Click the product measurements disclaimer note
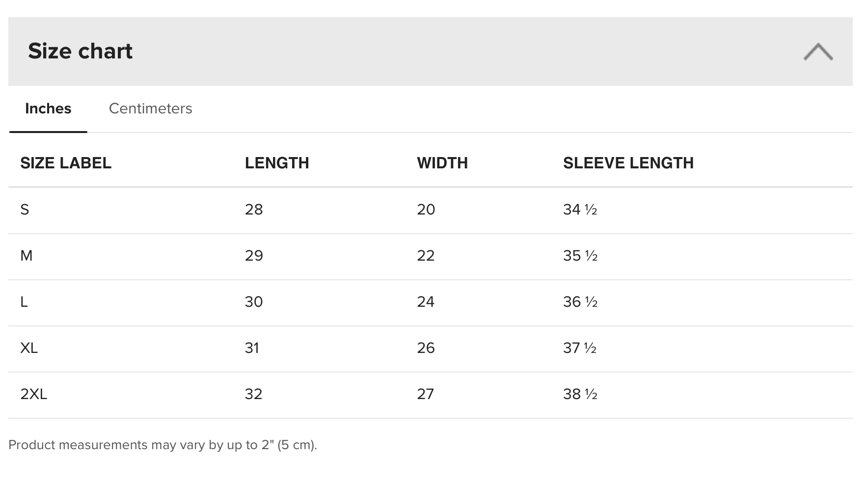The image size is (868, 483). pos(163,445)
